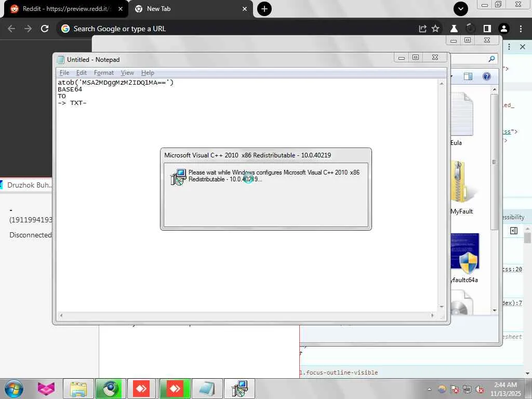The width and height of the screenshot is (532, 399).
Task: Select the Eula file in Explorer
Action: tap(461, 119)
